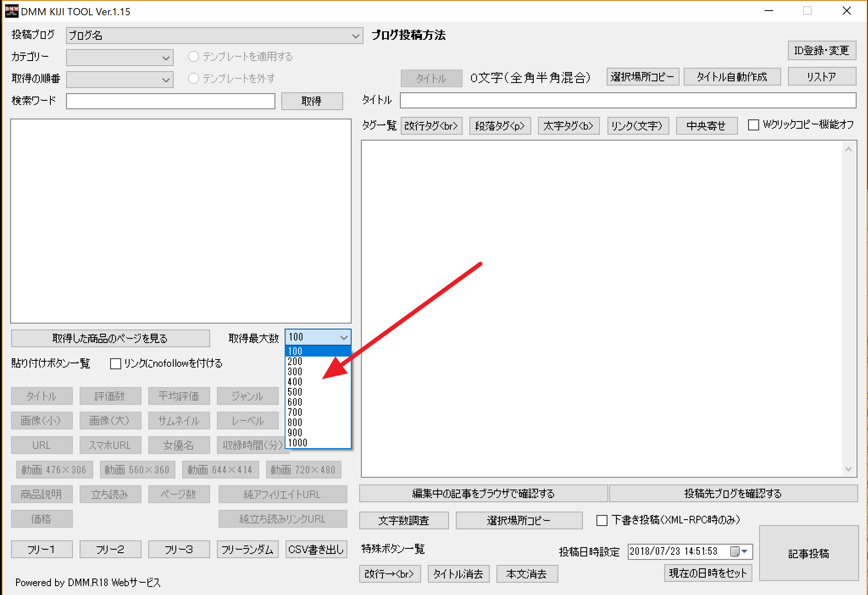Choose 100 highlighted list entry

(318, 351)
